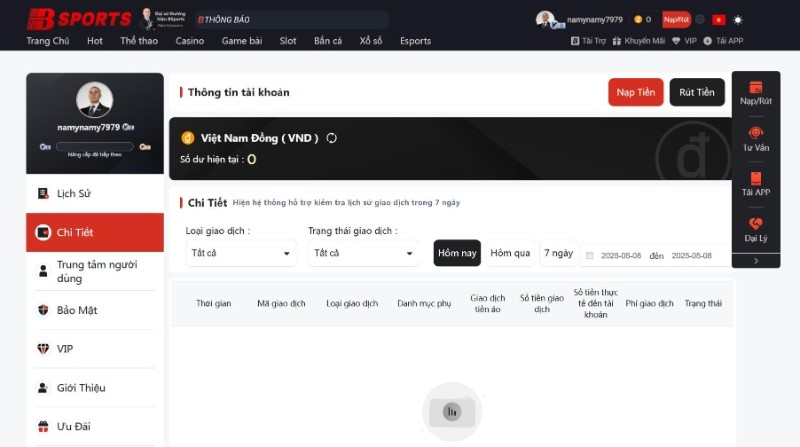Open Lịch Sử in the sidebar

95,193
